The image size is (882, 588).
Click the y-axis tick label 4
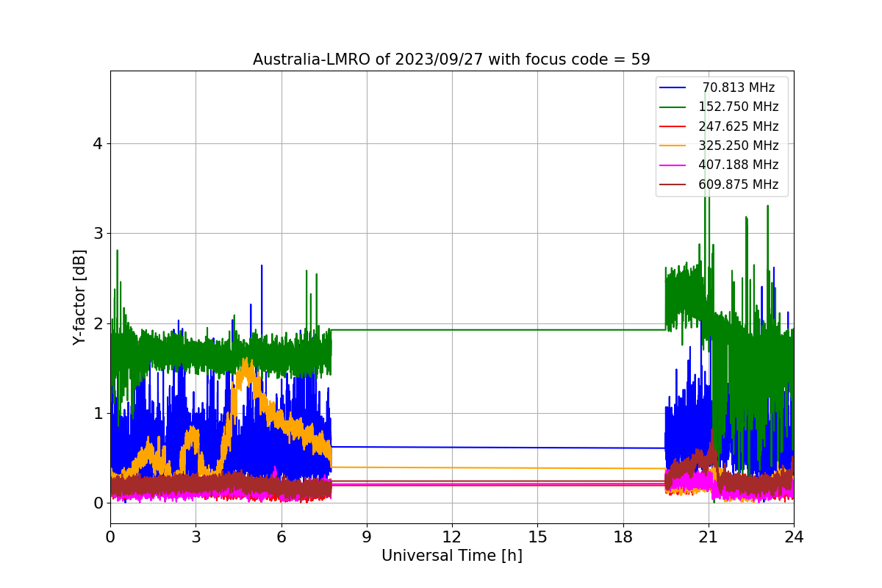[x=96, y=143]
